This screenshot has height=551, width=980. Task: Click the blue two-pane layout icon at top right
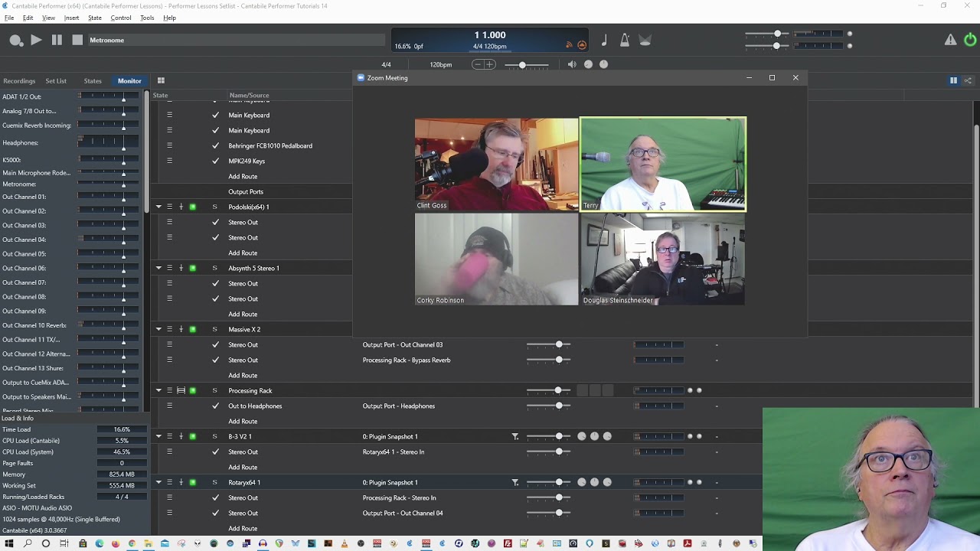953,80
